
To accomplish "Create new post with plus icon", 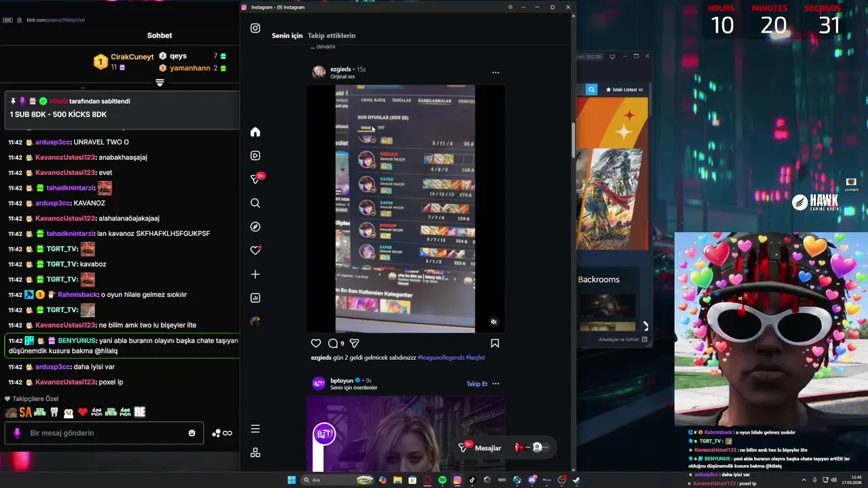I will click(x=255, y=274).
